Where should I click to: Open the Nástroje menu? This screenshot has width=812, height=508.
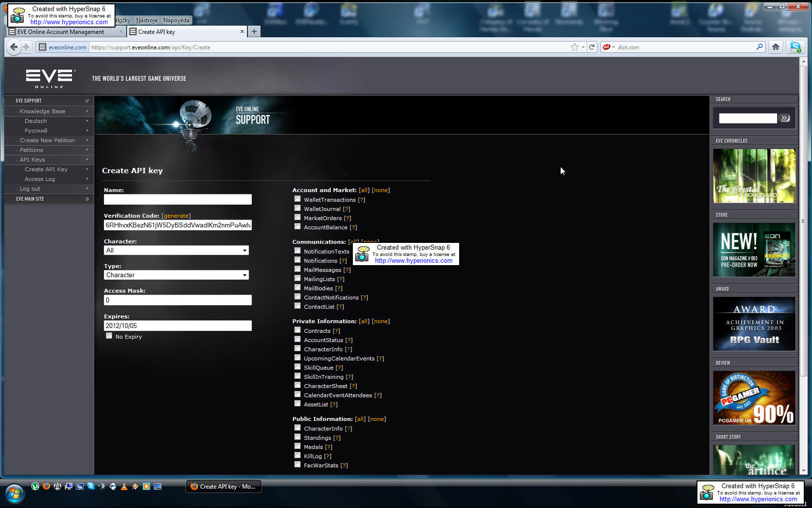[x=146, y=20]
